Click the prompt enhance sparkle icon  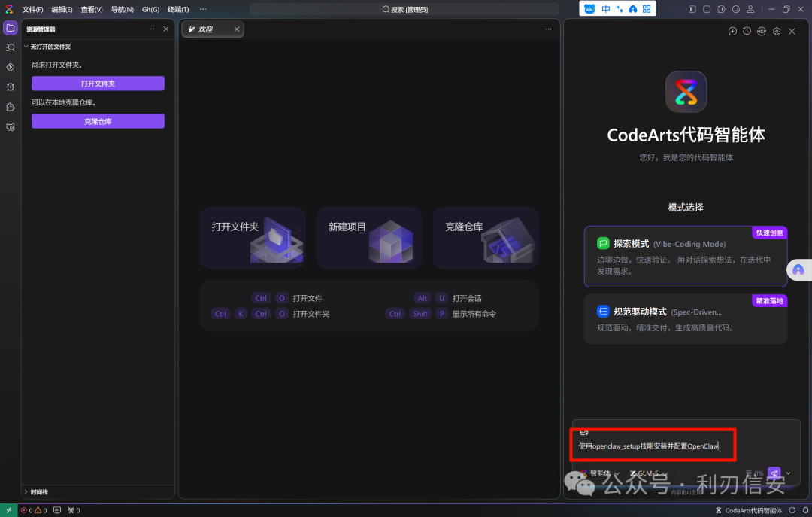584,431
